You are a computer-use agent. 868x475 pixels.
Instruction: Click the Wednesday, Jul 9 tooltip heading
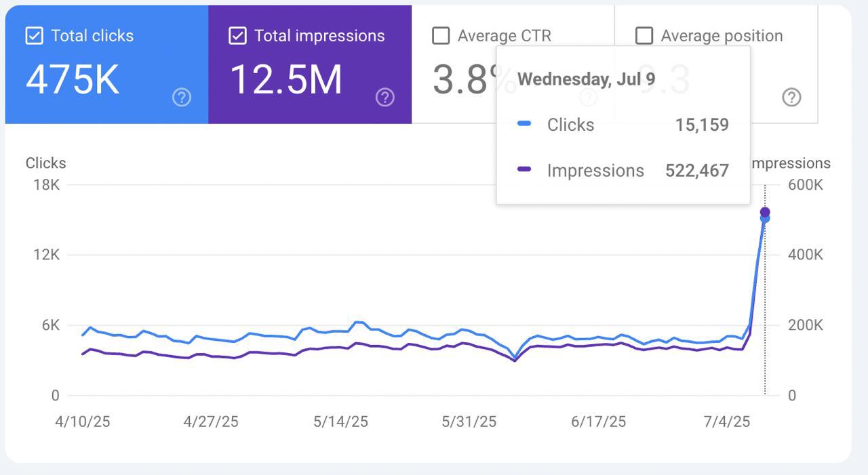pos(586,79)
